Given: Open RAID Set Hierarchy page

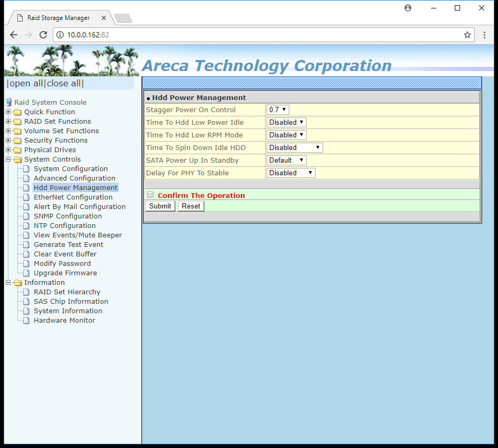Looking at the screenshot, I should 67,292.
